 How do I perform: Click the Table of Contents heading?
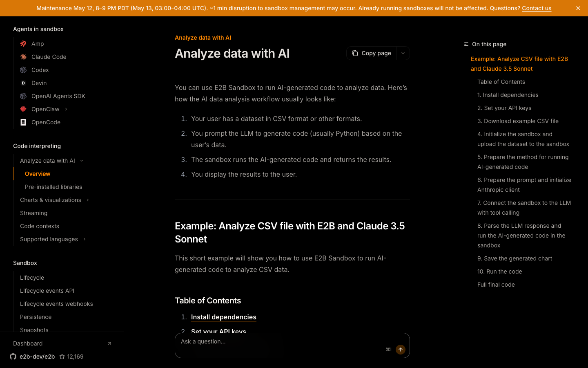pyautogui.click(x=208, y=301)
